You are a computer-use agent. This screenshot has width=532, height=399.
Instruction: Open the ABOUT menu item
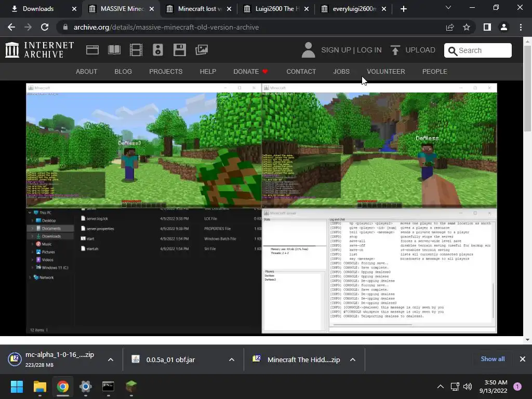pyautogui.click(x=87, y=72)
